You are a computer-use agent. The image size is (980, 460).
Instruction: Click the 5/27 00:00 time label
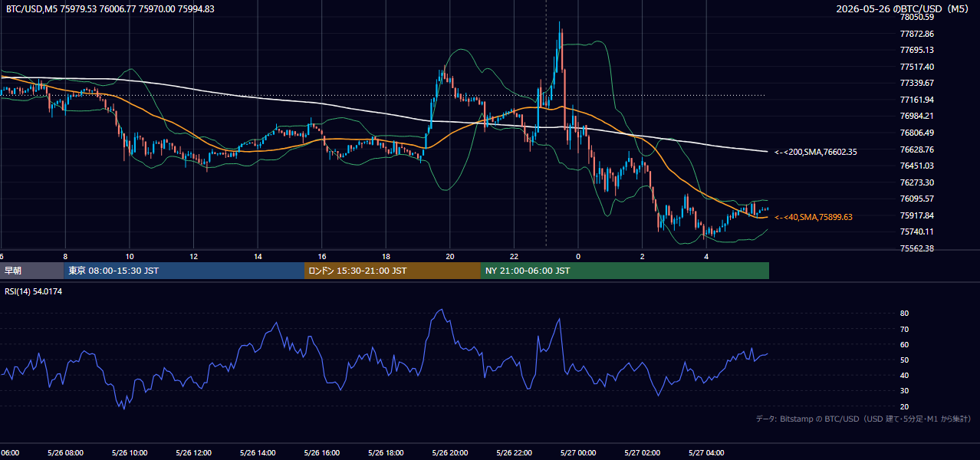click(x=578, y=453)
